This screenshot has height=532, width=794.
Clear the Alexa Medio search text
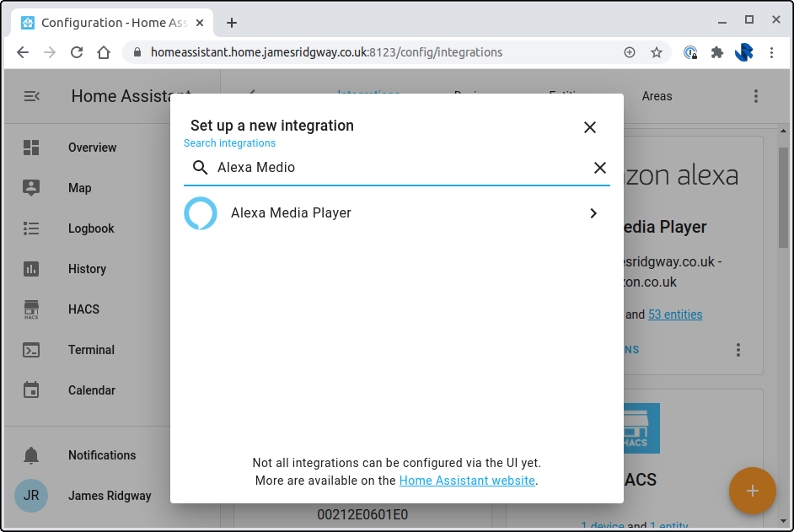tap(600, 168)
